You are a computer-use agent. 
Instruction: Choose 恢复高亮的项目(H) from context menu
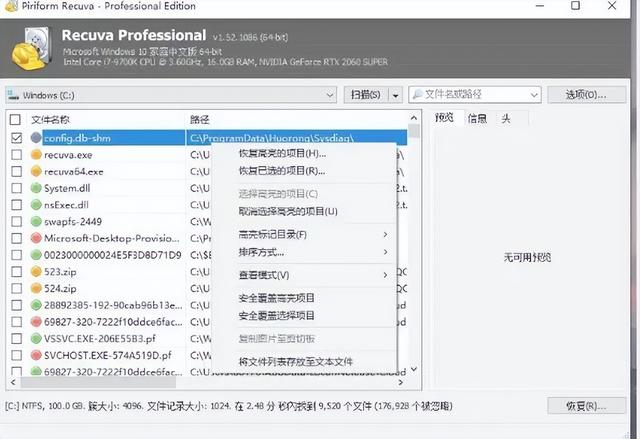282,153
